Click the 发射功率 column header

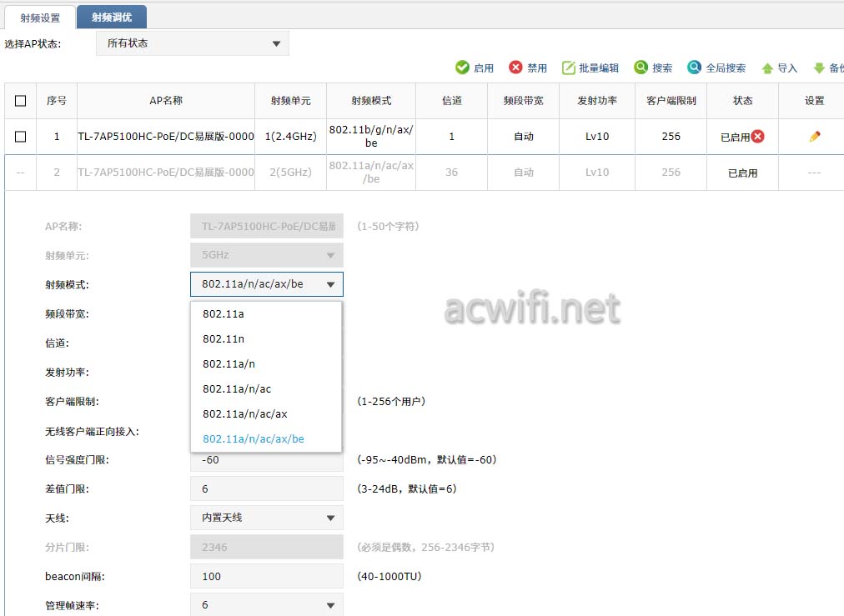(x=597, y=101)
